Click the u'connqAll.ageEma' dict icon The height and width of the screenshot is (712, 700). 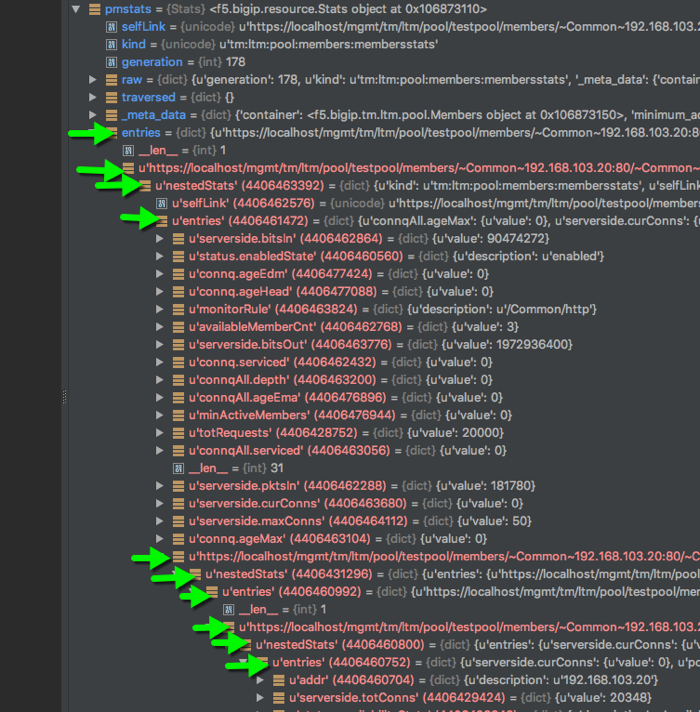(178, 397)
